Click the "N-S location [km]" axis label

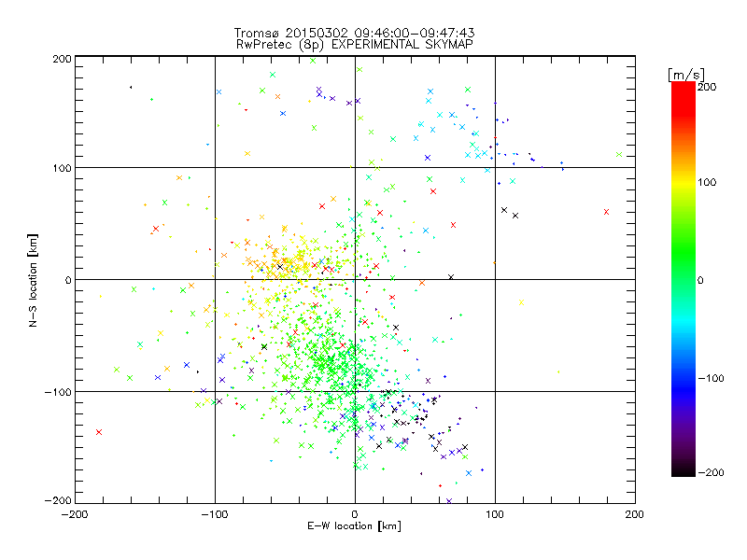(x=33, y=281)
